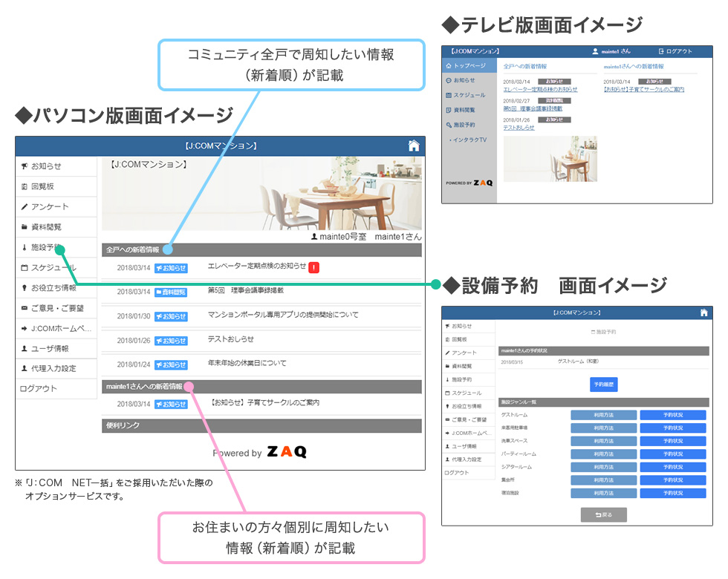Click 利用方法 for ゲストルーム
The image size is (728, 579).
[x=603, y=415]
